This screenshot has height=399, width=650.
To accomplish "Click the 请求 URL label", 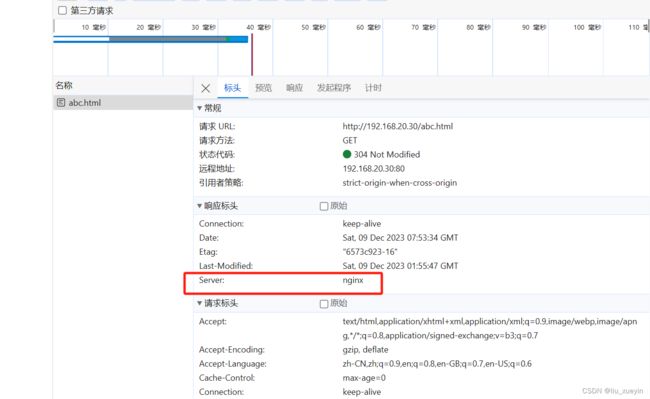I will tap(217, 126).
